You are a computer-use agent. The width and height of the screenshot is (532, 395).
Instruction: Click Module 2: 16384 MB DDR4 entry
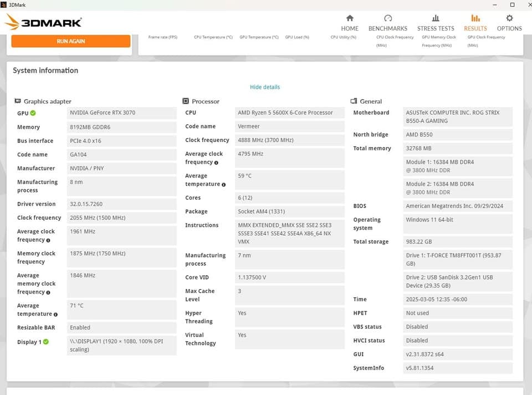[458, 188]
